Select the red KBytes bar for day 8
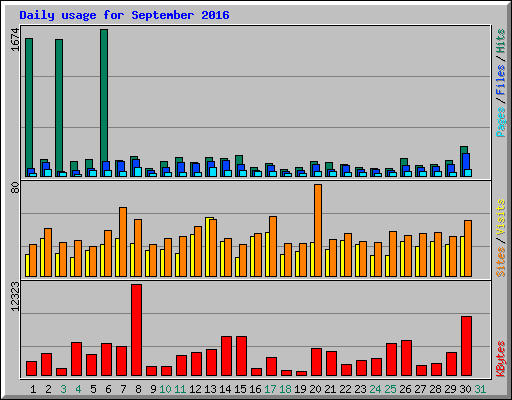This screenshot has height=400, width=512. [x=136, y=330]
